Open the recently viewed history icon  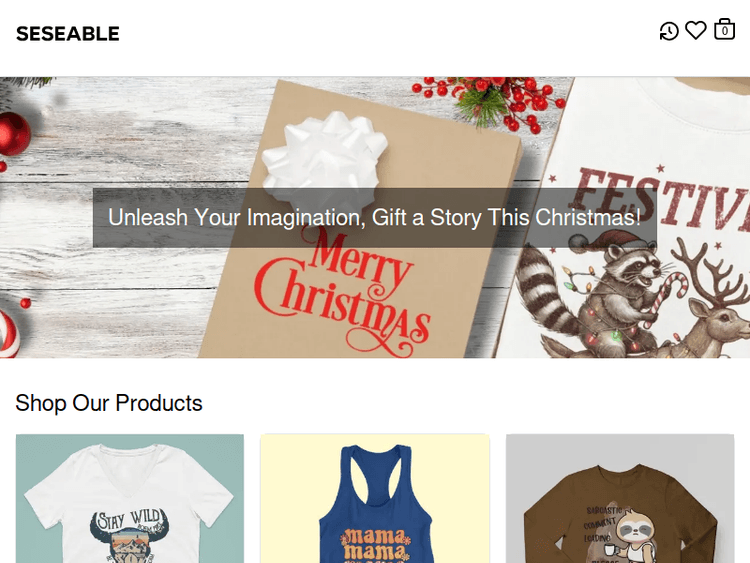click(669, 32)
